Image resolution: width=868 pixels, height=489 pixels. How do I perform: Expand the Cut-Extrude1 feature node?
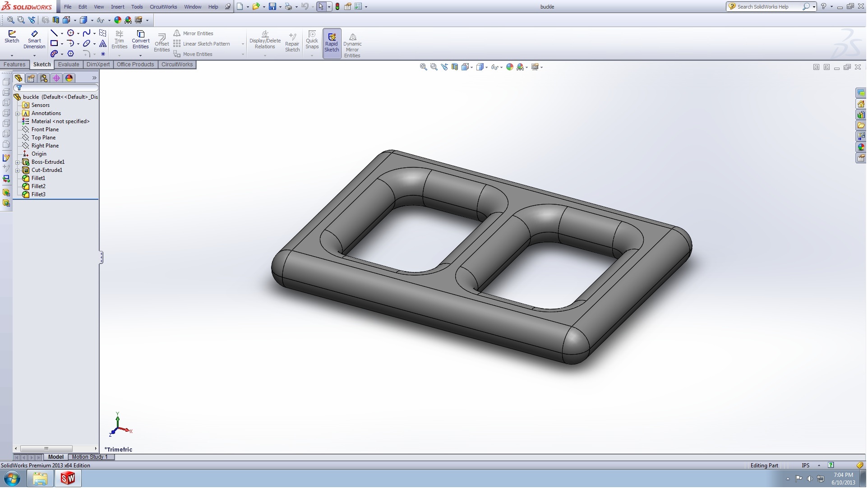pyautogui.click(x=18, y=171)
